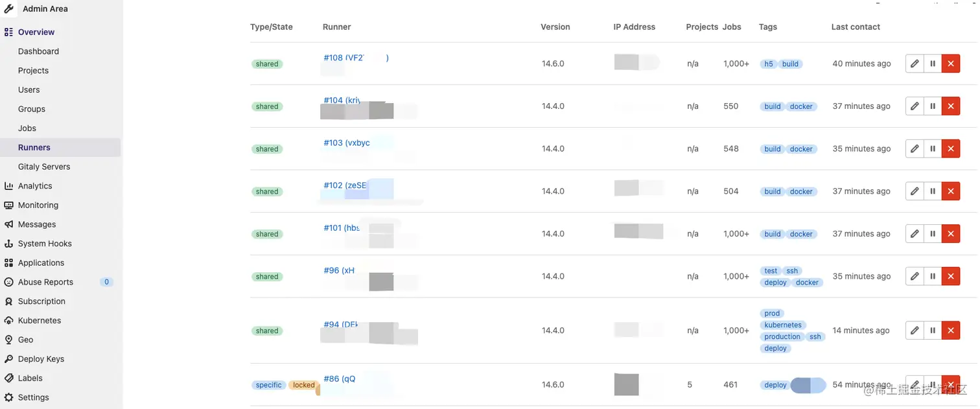The height and width of the screenshot is (409, 980).
Task: Click the locked badge on runner #86
Action: coord(303,385)
